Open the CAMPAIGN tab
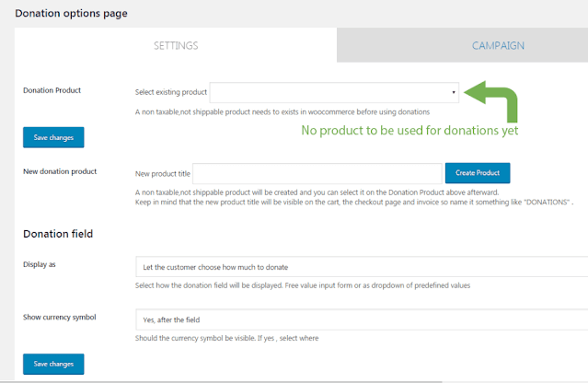 click(498, 45)
